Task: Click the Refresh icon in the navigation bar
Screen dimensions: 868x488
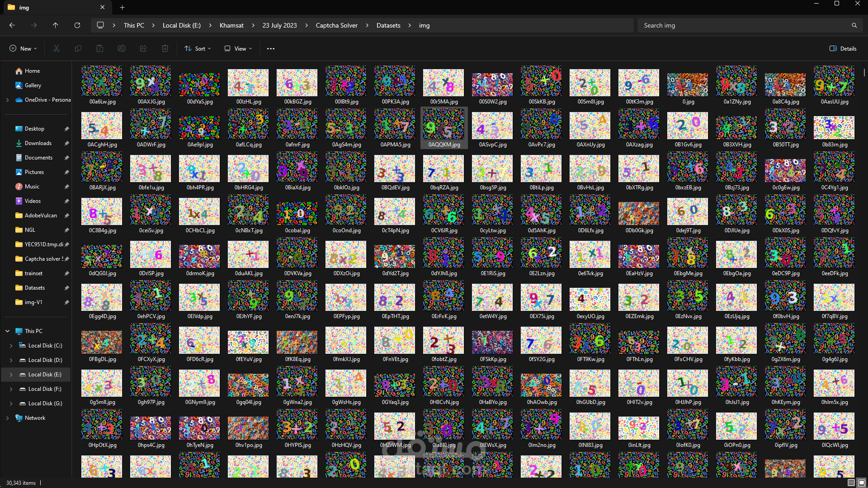Action: (x=77, y=25)
